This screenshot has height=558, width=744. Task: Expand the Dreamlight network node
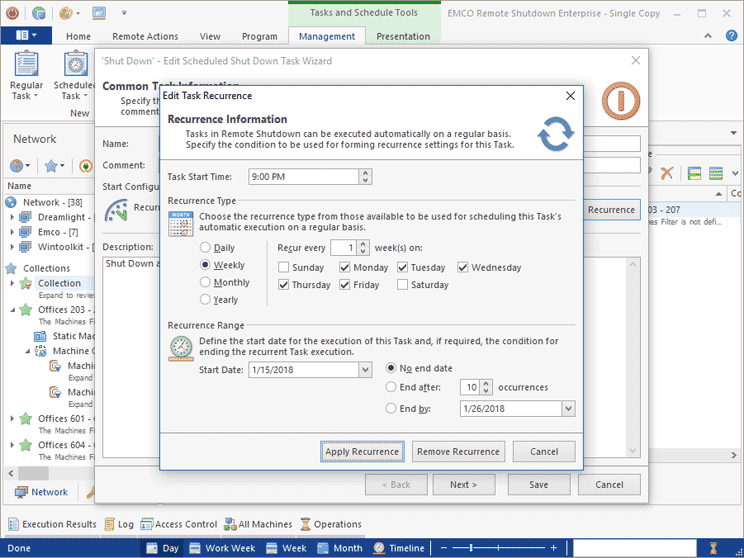(x=12, y=217)
